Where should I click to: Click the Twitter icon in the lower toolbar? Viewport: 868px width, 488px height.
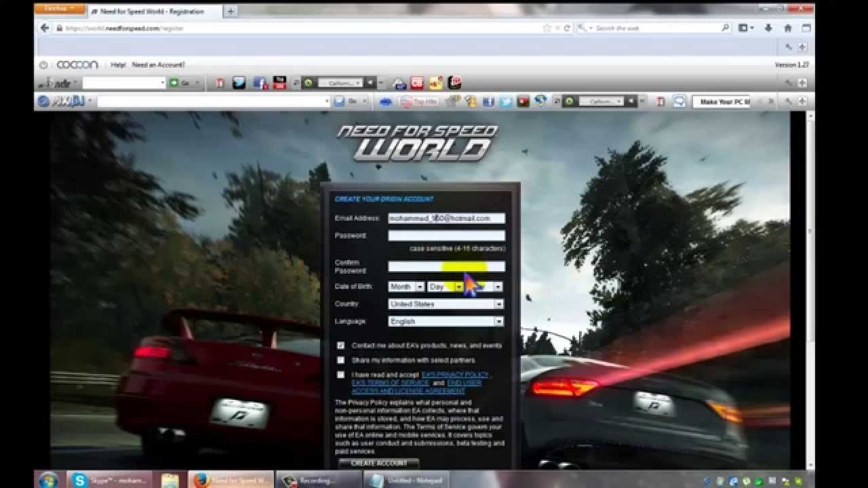pyautogui.click(x=505, y=102)
